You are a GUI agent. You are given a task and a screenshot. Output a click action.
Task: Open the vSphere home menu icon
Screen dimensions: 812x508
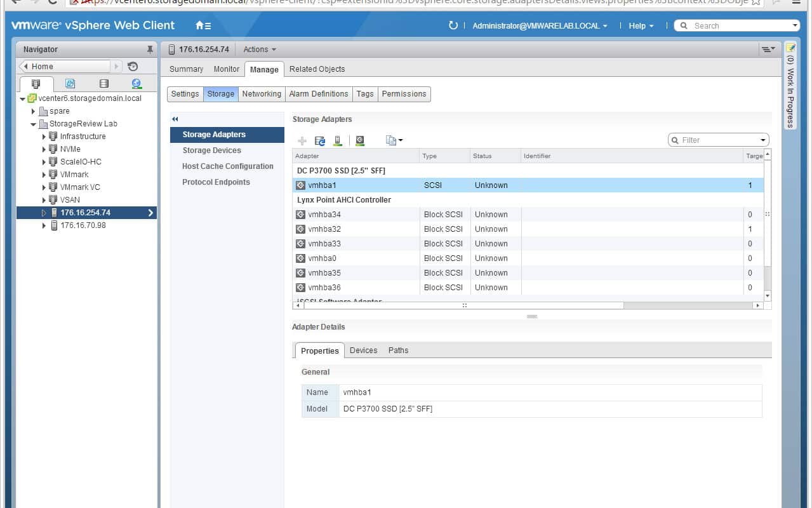[203, 25]
